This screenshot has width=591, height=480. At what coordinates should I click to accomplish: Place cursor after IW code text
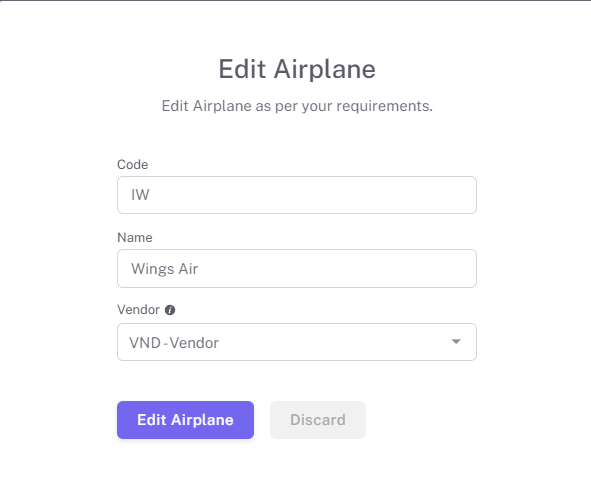point(150,195)
